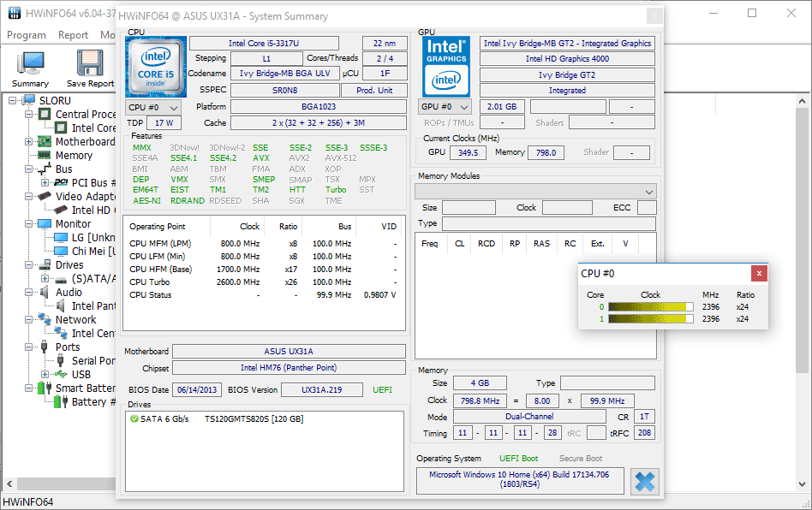The image size is (812, 510).
Task: Click the vertical scrollbar down arrow
Action: click(x=802, y=484)
